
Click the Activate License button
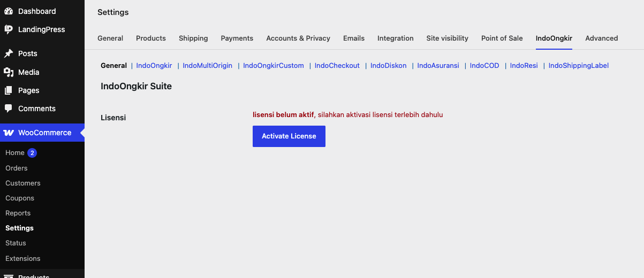pyautogui.click(x=289, y=136)
